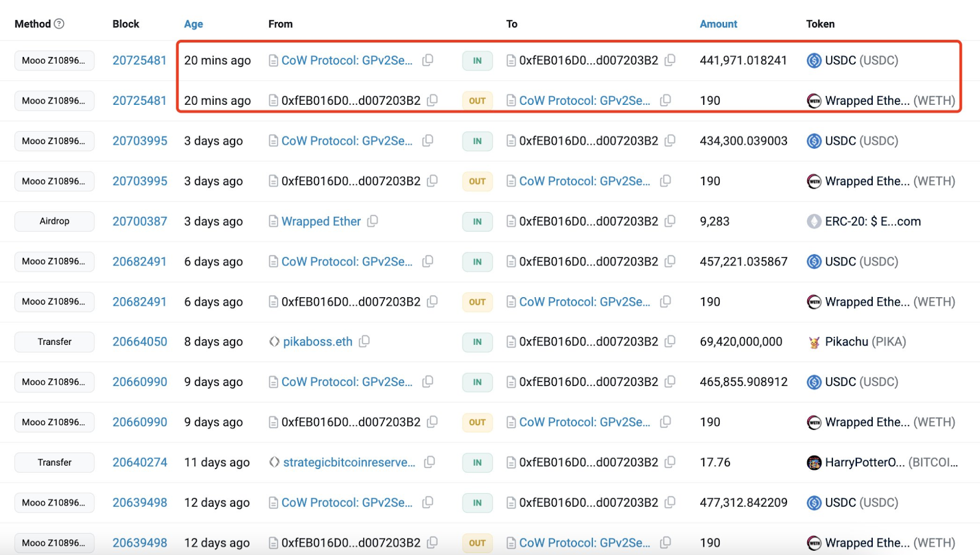
Task: Copy CoW Protocol From address in 457,221.035867 row
Action: click(x=428, y=261)
